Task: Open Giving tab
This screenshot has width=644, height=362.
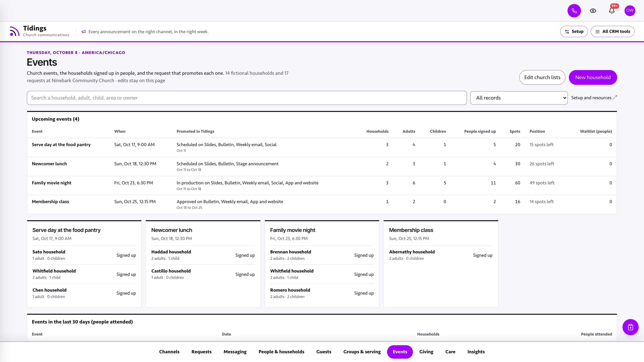Action: point(426,352)
